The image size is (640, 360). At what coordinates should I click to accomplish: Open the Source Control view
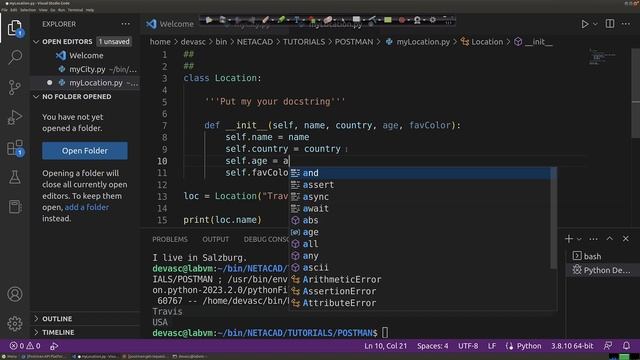(x=15, y=87)
